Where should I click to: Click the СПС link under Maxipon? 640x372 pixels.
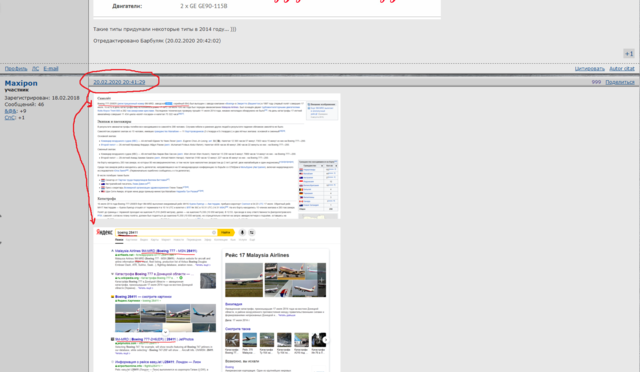pyautogui.click(x=10, y=118)
